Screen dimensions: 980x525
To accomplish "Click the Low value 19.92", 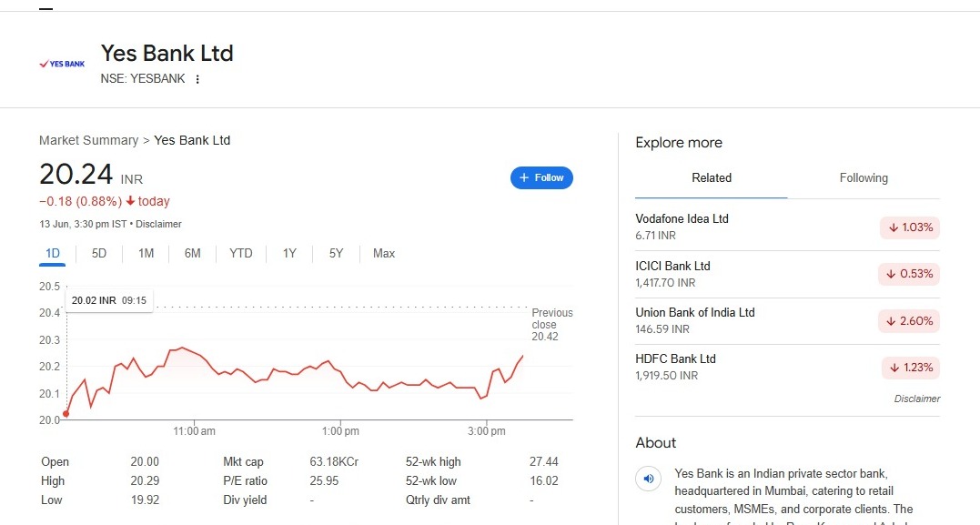I will [x=145, y=500].
